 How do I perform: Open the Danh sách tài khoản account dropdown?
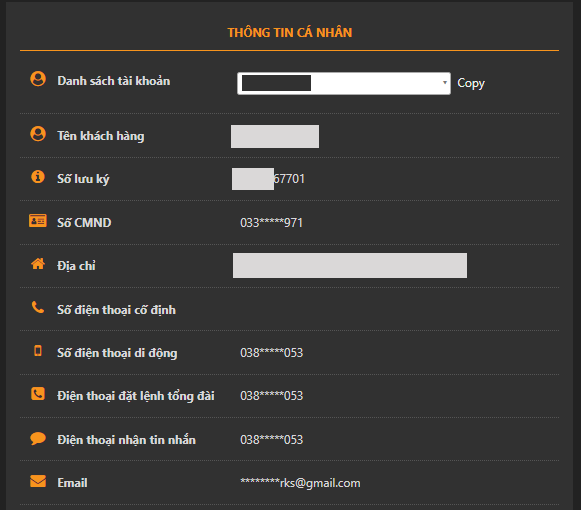pos(344,83)
